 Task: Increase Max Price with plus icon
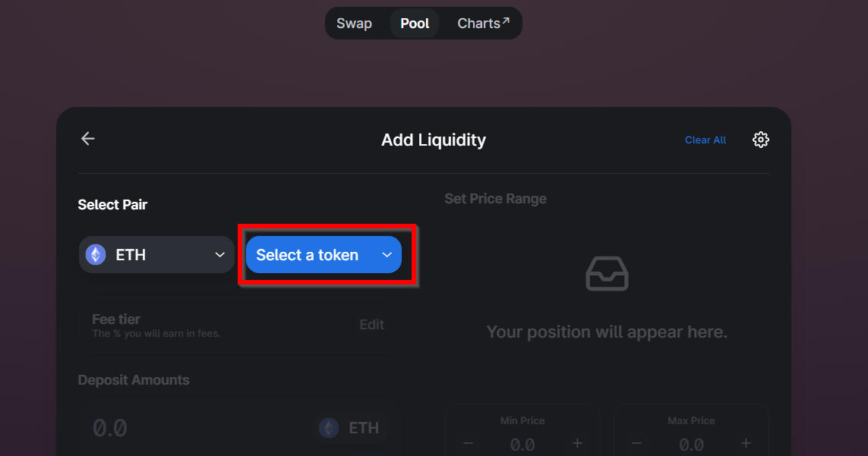[x=746, y=443]
